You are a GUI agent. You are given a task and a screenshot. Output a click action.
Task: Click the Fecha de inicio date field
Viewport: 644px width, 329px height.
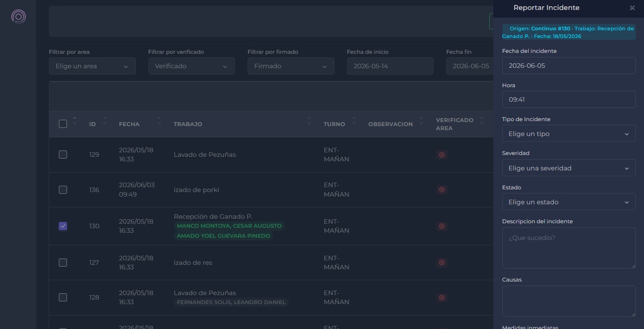pos(390,66)
